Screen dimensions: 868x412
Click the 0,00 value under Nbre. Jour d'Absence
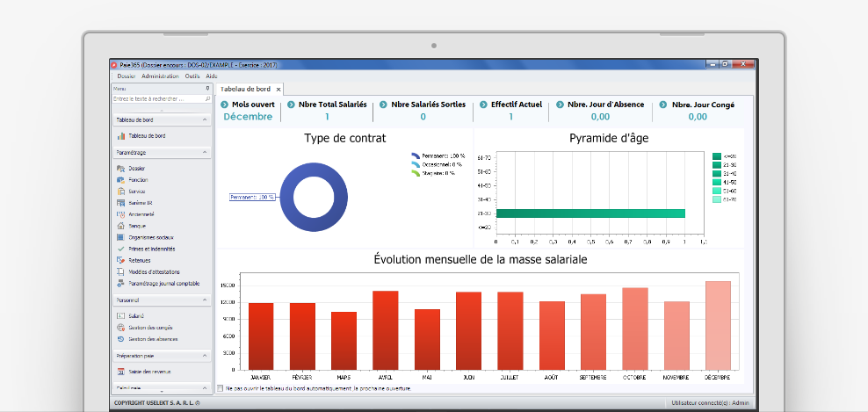600,116
